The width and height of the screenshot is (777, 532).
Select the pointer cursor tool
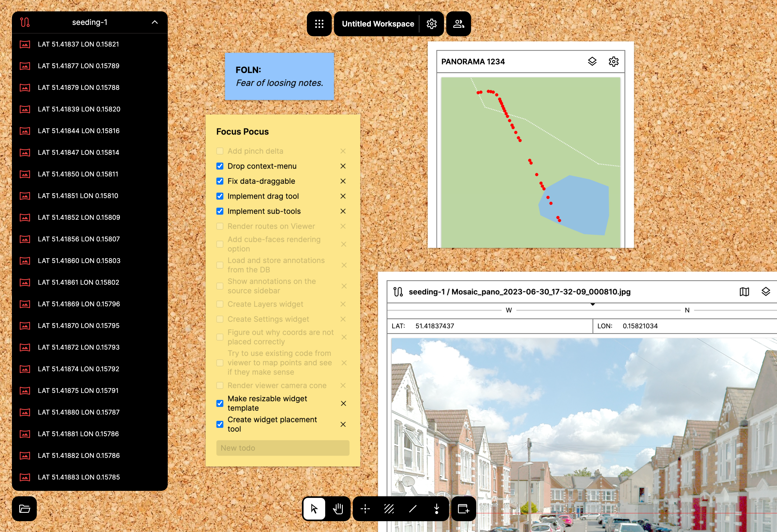point(314,509)
